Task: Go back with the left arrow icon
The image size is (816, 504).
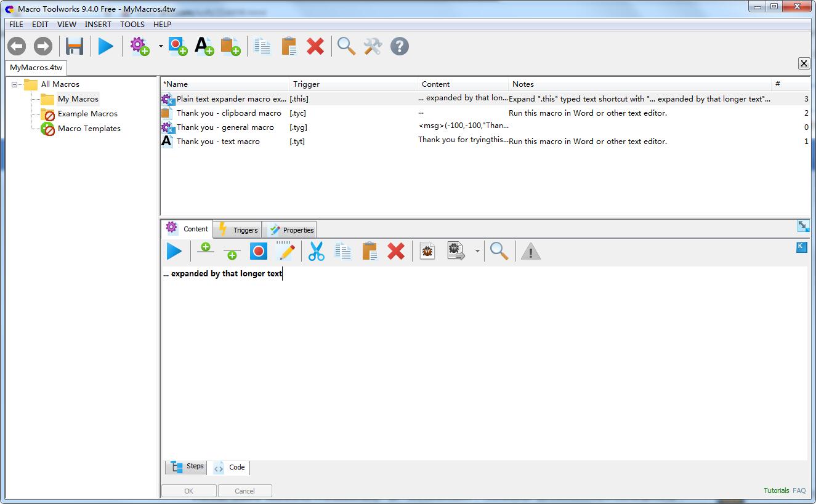Action: click(17, 46)
